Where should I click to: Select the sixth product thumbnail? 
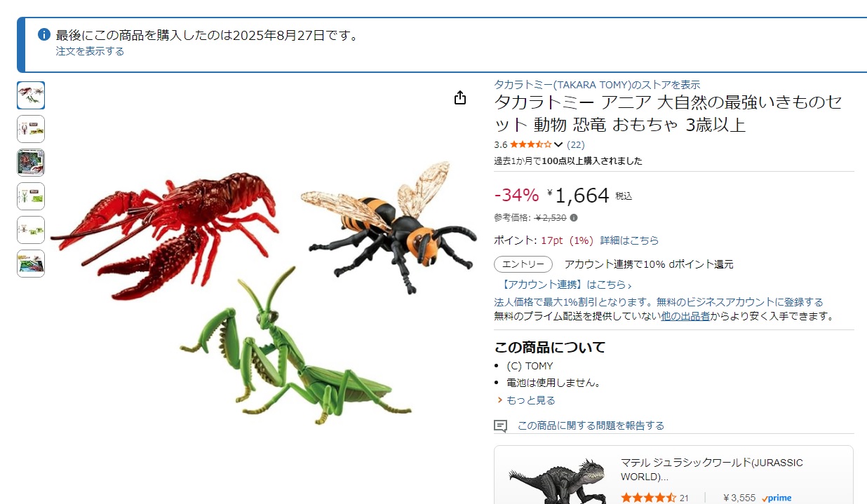(x=31, y=264)
